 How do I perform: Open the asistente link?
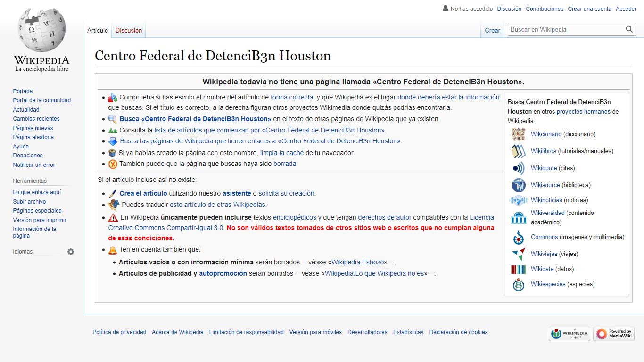pos(237,193)
